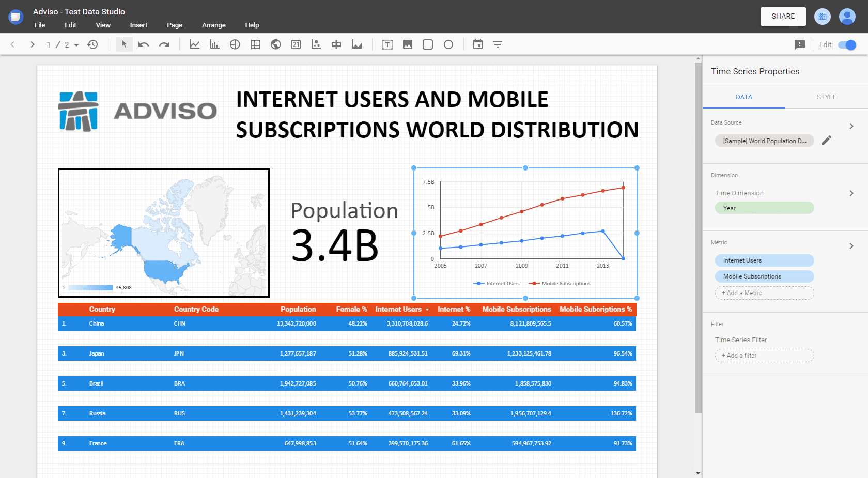The width and height of the screenshot is (868, 478).
Task: Click the SHARE button
Action: [x=783, y=17]
